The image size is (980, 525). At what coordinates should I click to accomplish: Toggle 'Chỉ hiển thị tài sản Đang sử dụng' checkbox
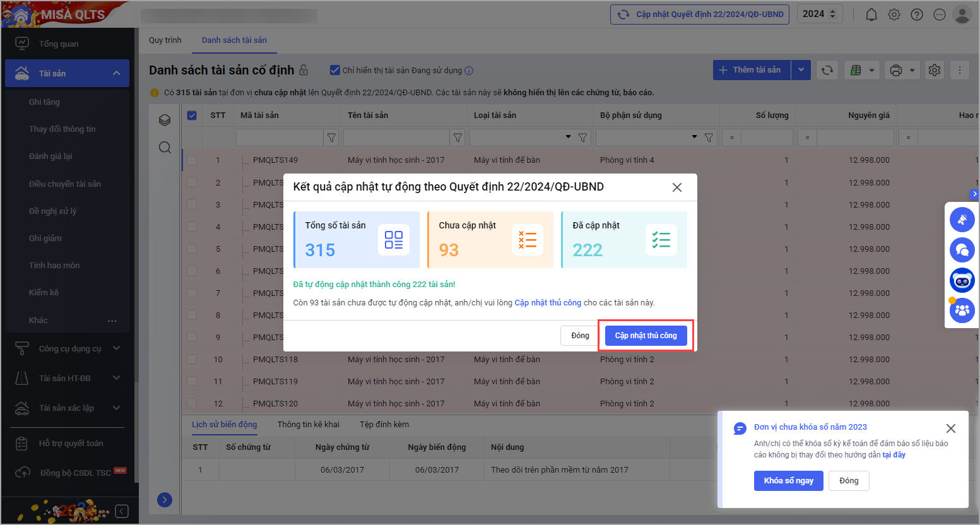click(x=335, y=70)
